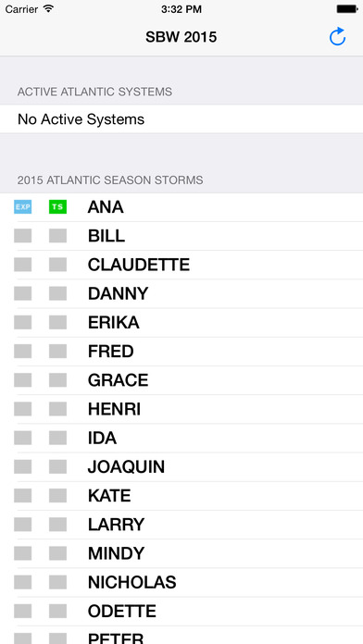Select the KATE storm entry
The image size is (363, 644).
(181, 496)
